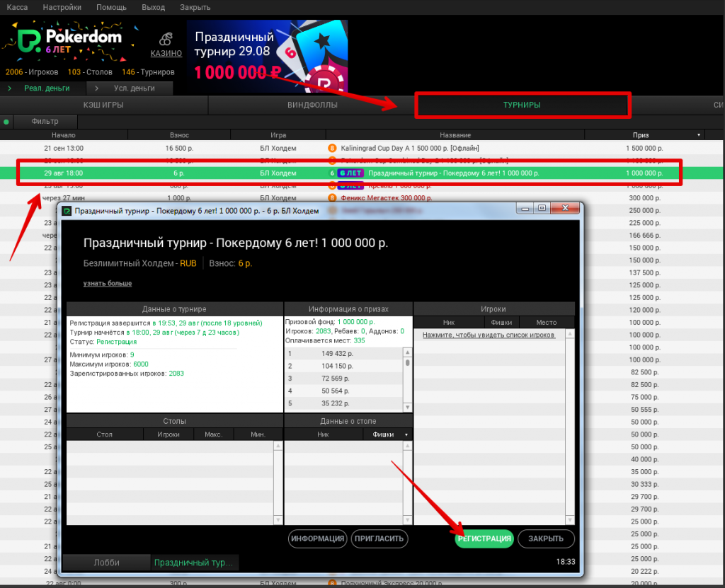Open the Настройки menu
This screenshot has width=725, height=588.
(62, 7)
